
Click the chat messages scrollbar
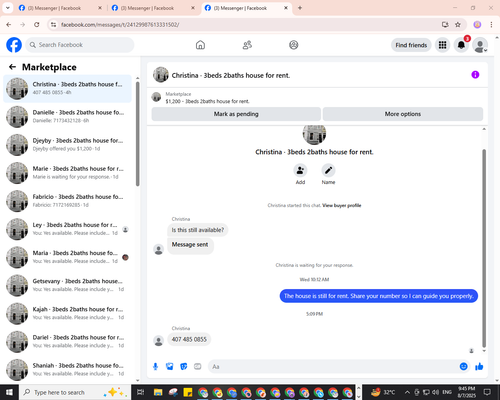(x=484, y=248)
